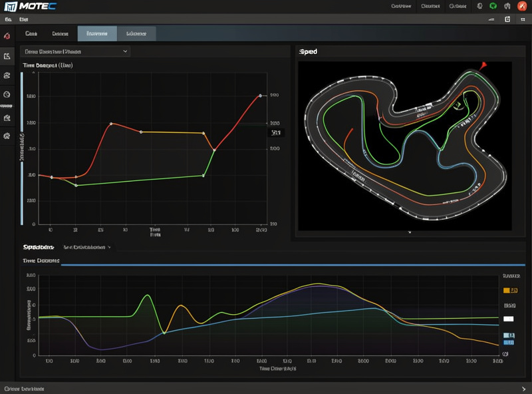Open the dropdown beside the lower chart title
The image size is (532, 394).
[87, 248]
